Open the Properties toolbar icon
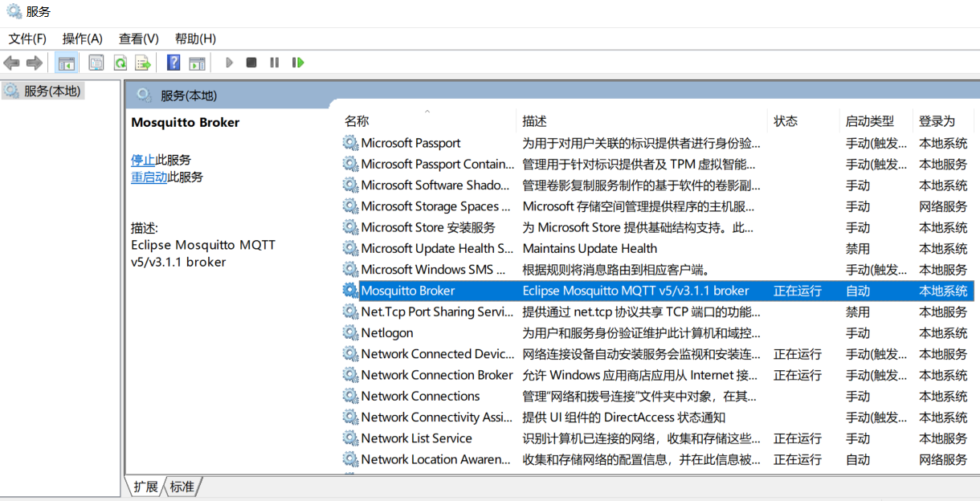 pyautogui.click(x=96, y=63)
